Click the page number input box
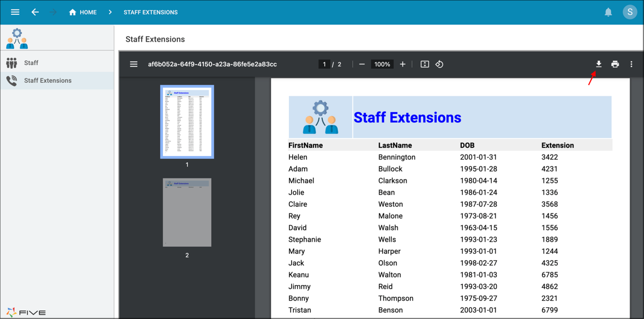 (x=325, y=64)
